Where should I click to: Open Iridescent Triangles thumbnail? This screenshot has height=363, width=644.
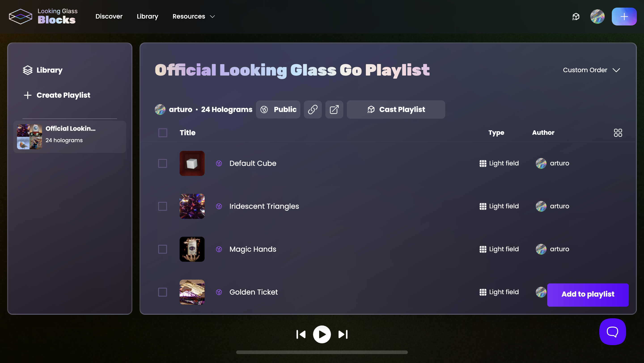pos(192,206)
